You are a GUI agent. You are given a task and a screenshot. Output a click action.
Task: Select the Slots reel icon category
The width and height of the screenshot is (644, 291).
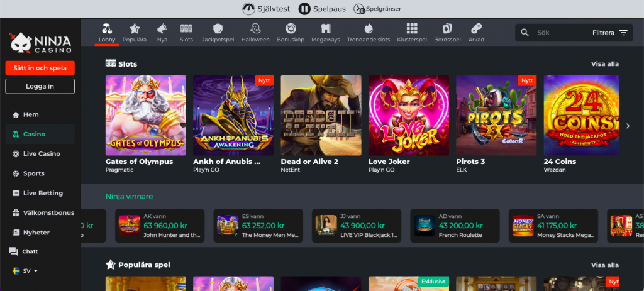pos(186,29)
